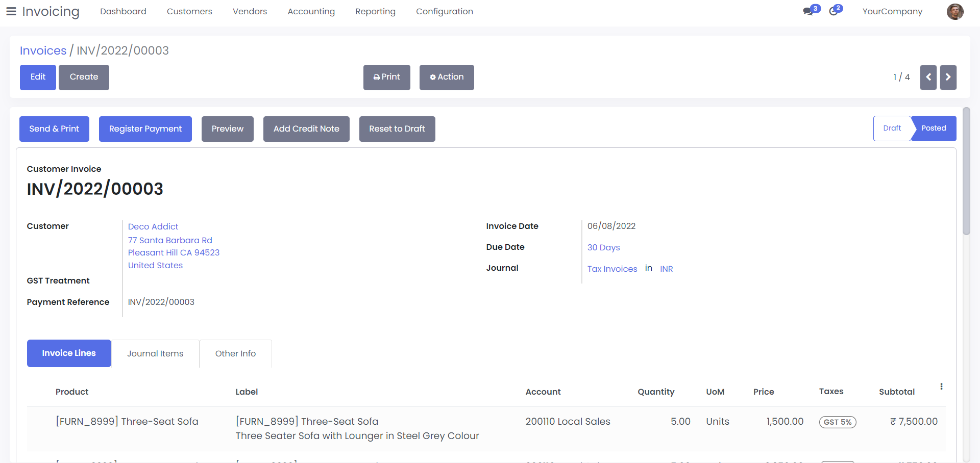Open the Dashboard menu
Viewport: 980px width, 463px height.
pyautogui.click(x=123, y=11)
